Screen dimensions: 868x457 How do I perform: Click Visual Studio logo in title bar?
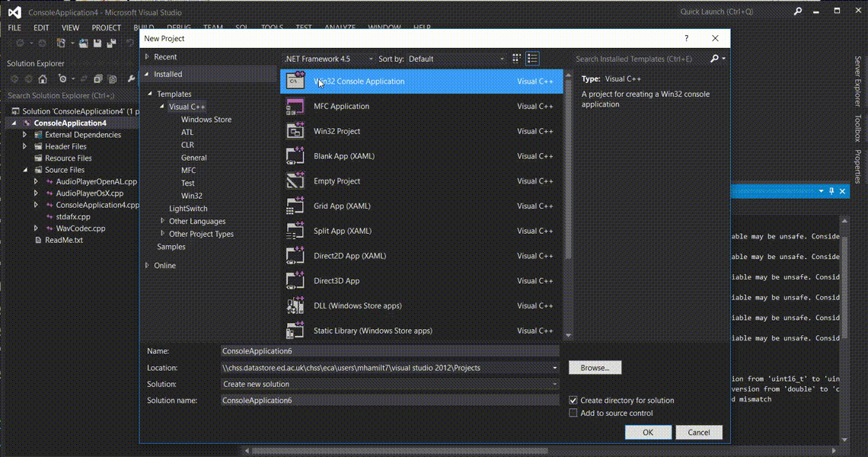(14, 11)
